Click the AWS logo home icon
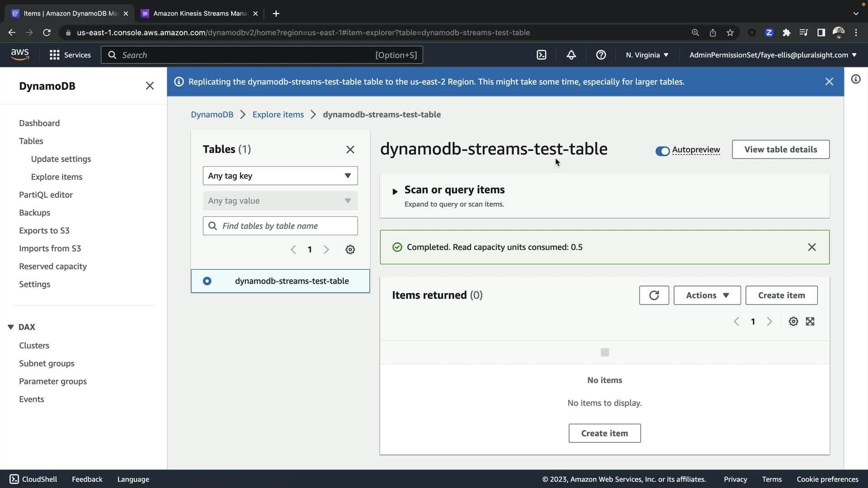The width and height of the screenshot is (868, 488). (x=20, y=54)
